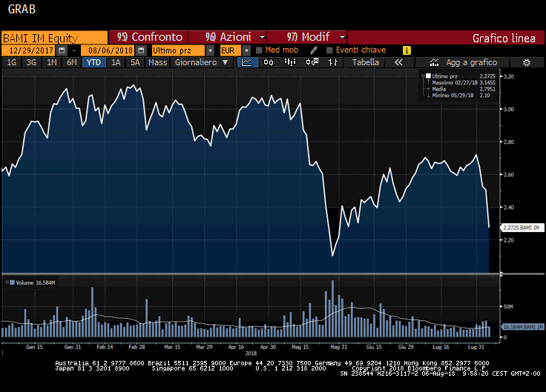Click the 3.00 price axis label

pos(509,109)
